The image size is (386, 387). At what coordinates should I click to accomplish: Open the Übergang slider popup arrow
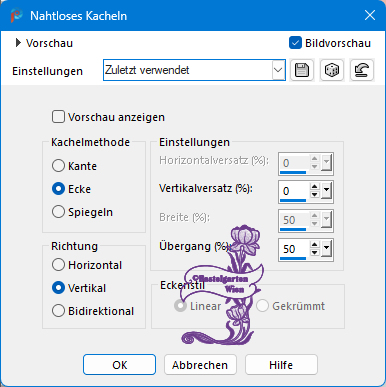pyautogui.click(x=326, y=249)
